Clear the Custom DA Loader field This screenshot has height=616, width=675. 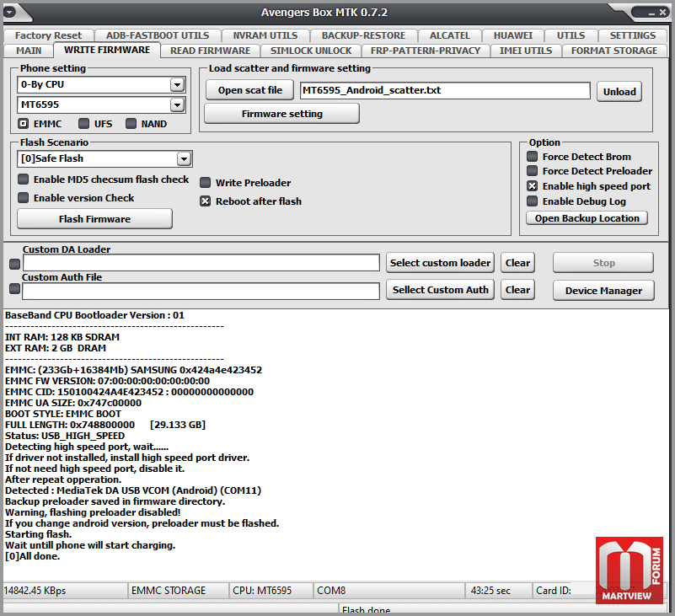[x=517, y=263]
